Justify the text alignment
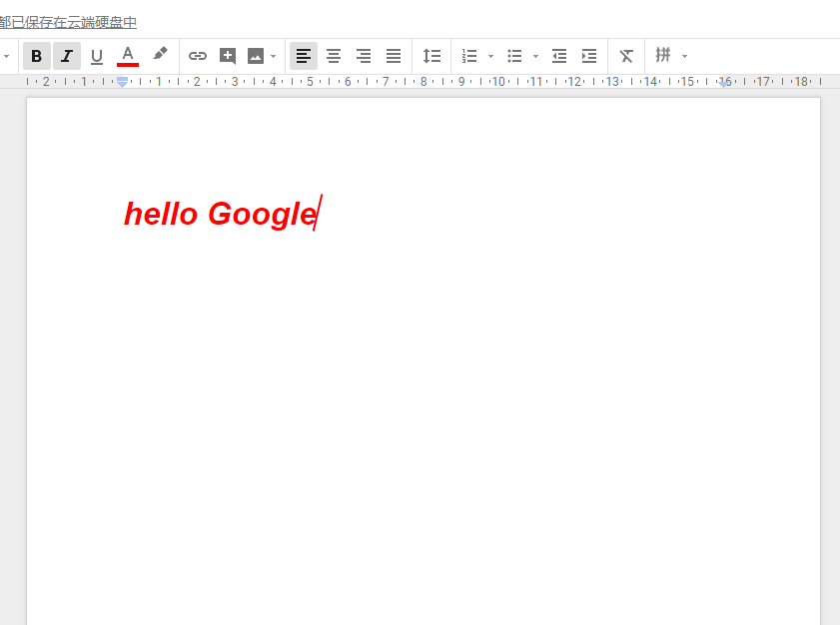 394,56
